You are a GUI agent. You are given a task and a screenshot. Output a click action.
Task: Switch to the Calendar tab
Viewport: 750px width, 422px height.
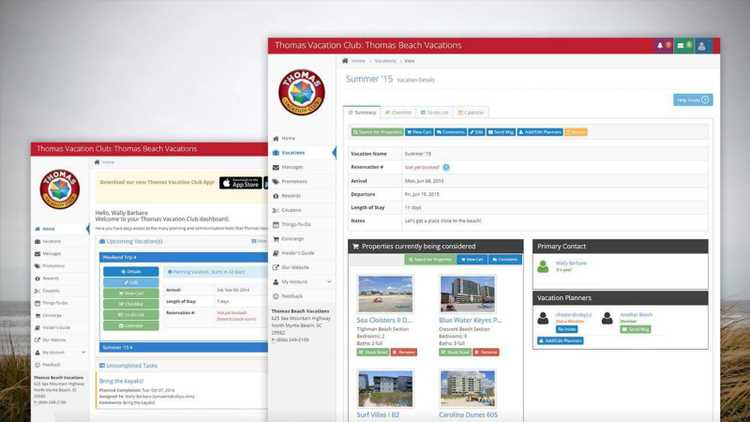click(471, 113)
